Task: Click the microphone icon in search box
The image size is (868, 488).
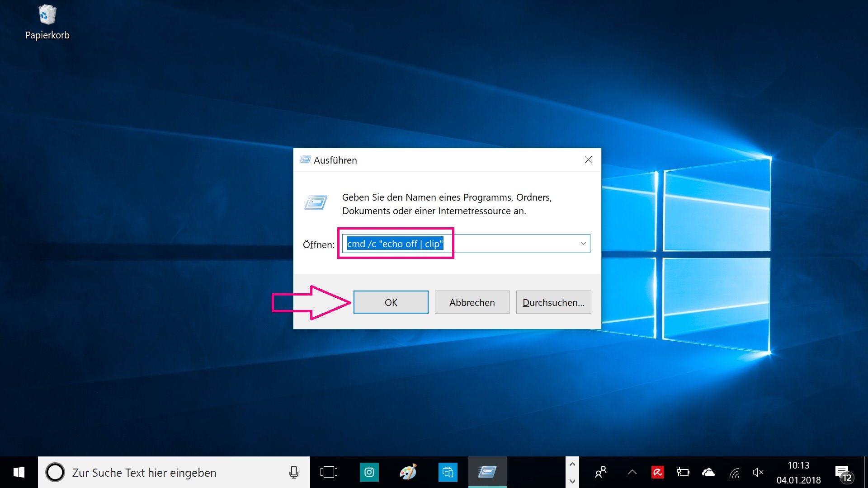Action: click(x=294, y=473)
